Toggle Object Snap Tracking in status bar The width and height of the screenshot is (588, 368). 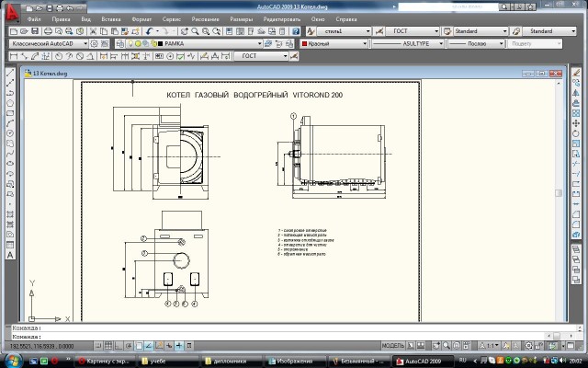(149, 346)
